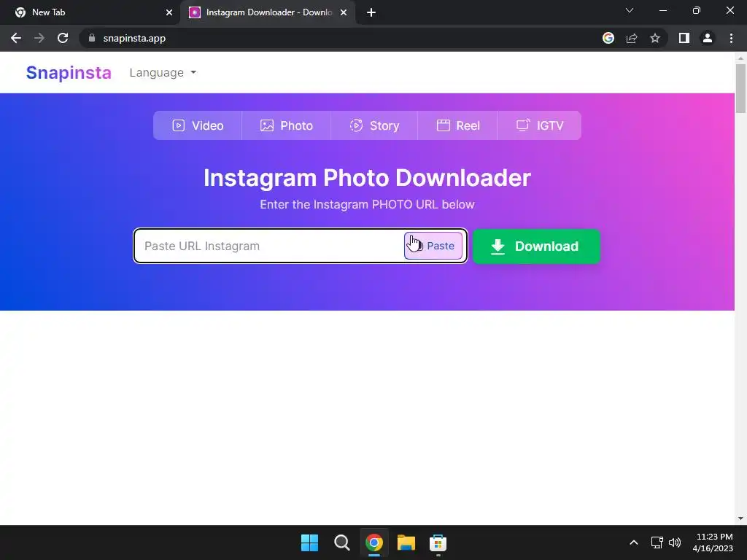Select the Photo downloader tab
Screen dimensions: 747x560
tap(286, 125)
